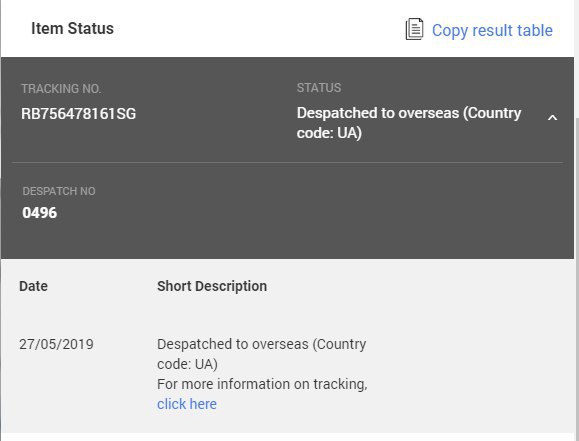Click the bold status text in dark header
This screenshot has height=441, width=579.
tap(409, 123)
